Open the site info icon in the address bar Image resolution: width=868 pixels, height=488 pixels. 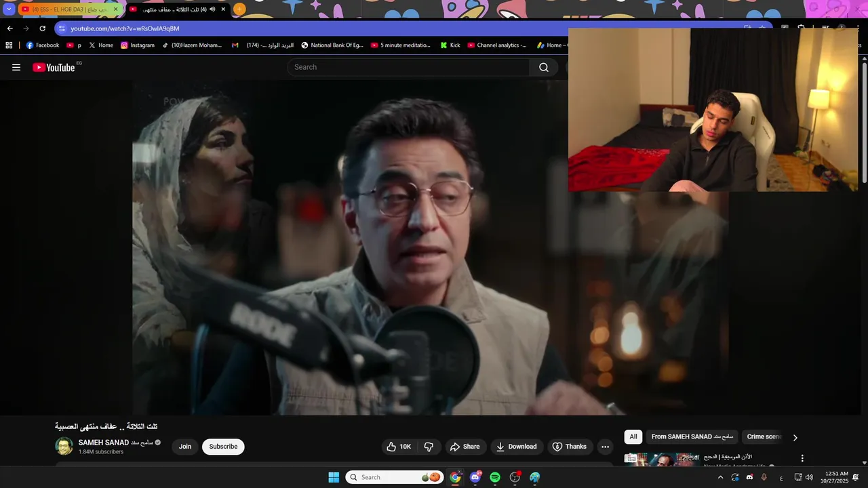click(62, 28)
